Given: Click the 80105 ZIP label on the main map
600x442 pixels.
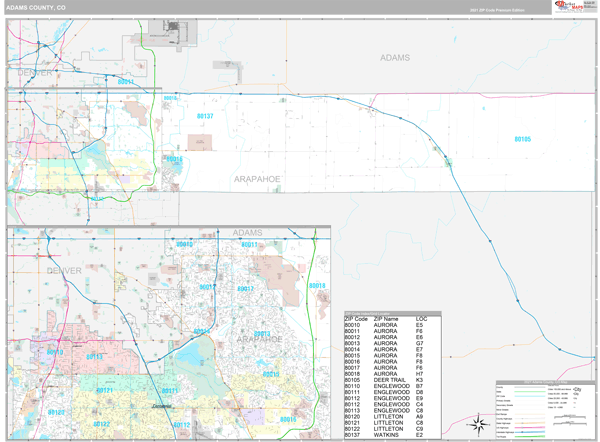Looking at the screenshot, I should pos(522,139).
